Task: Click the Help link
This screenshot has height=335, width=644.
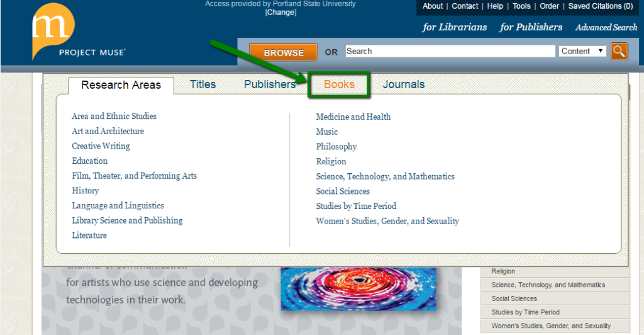Action: [495, 6]
